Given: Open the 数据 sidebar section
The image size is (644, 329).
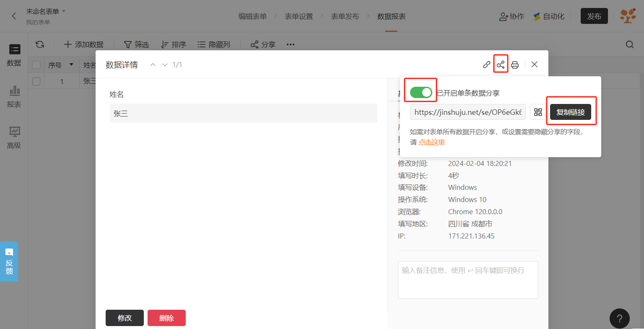Looking at the screenshot, I should click(14, 55).
